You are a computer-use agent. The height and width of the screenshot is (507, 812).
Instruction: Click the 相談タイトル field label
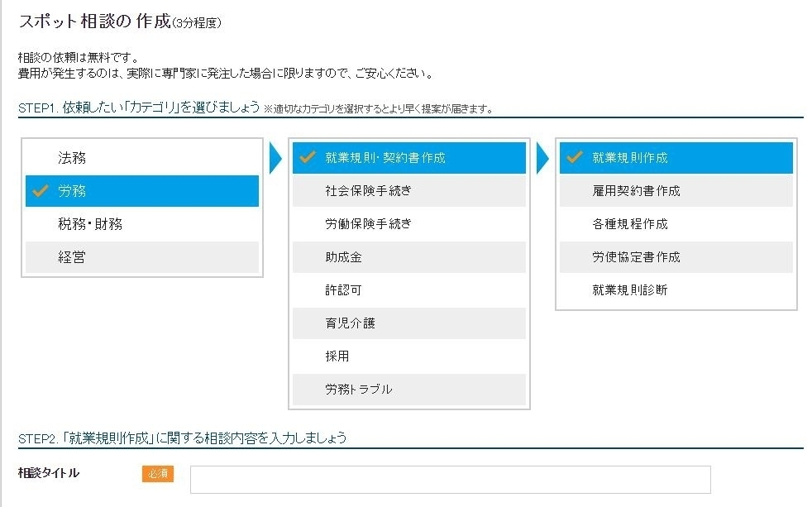point(49,473)
